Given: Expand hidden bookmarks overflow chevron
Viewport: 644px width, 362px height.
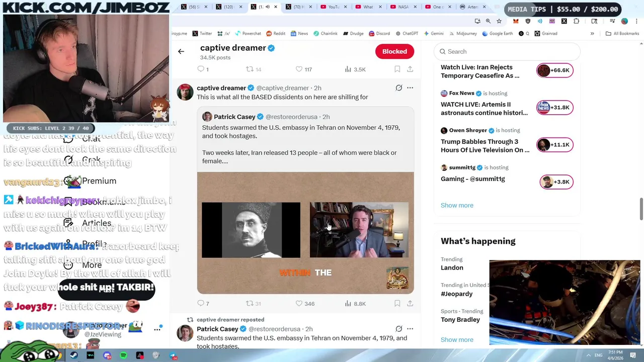Looking at the screenshot, I should [x=592, y=33].
